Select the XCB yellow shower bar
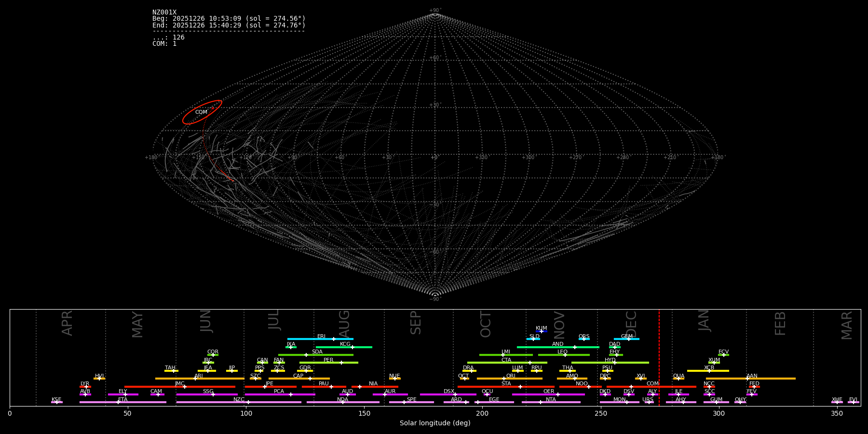 point(708,371)
